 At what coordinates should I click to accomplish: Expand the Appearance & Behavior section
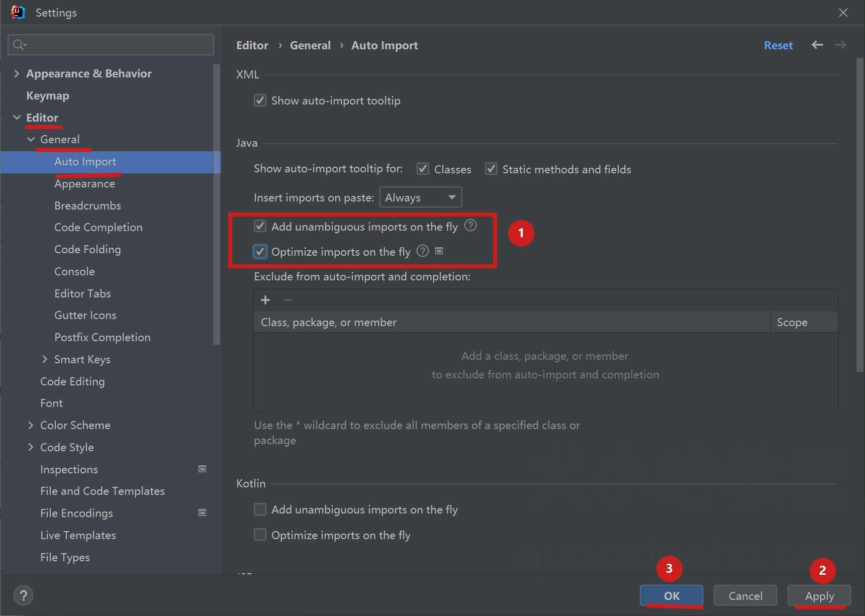point(17,73)
